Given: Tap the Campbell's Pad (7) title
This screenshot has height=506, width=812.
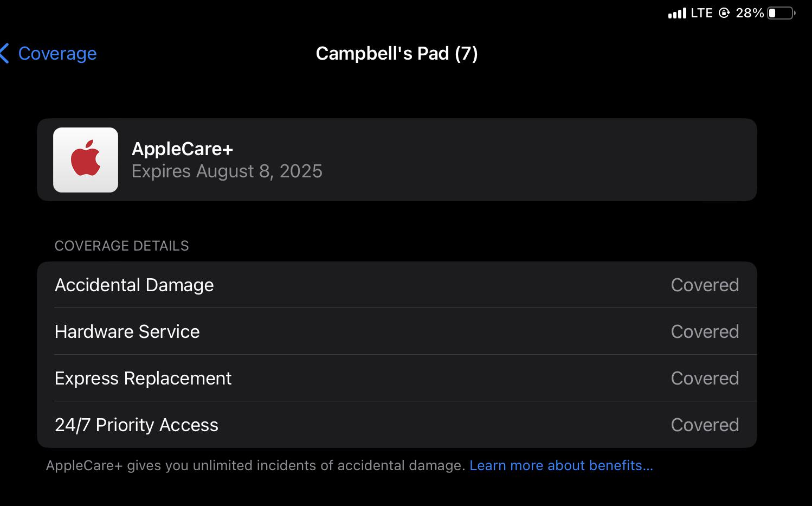Looking at the screenshot, I should (x=397, y=53).
